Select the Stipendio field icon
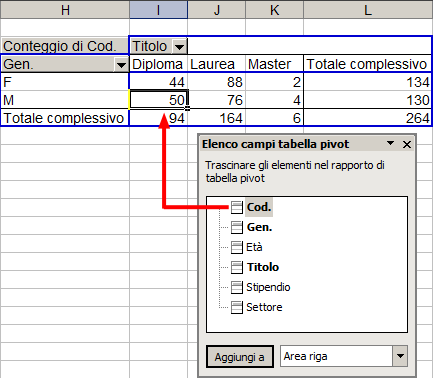Screen dimensions: 433x378 pyautogui.click(x=237, y=287)
